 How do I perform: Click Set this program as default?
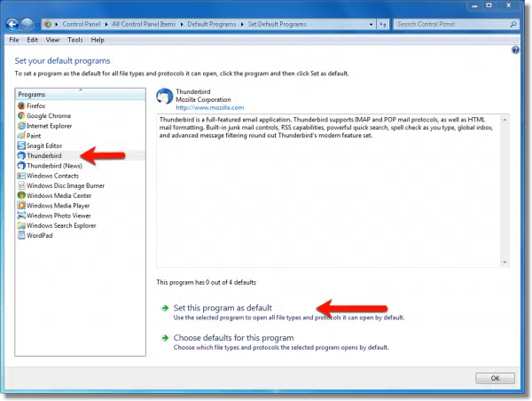(223, 308)
